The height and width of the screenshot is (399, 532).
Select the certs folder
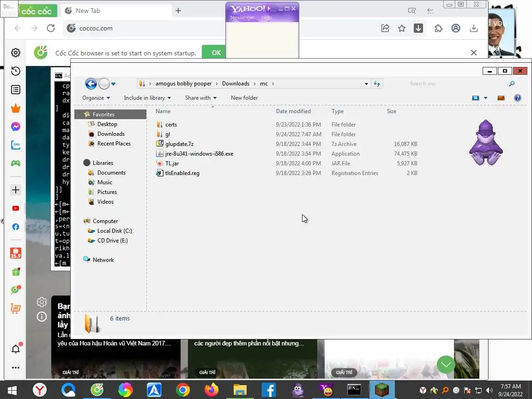coord(171,125)
